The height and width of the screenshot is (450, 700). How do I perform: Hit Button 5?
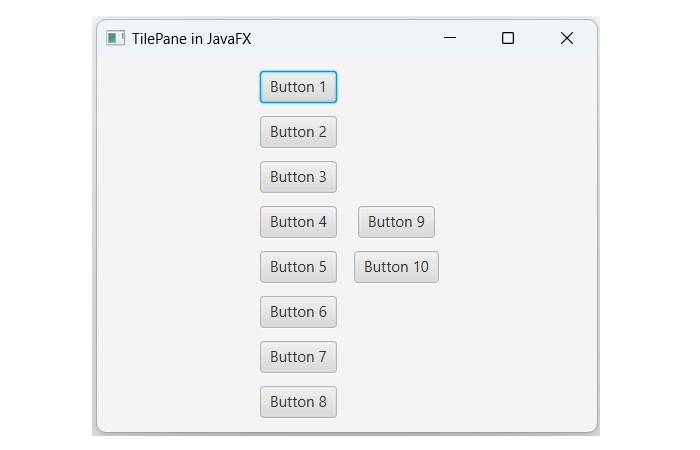pos(298,267)
